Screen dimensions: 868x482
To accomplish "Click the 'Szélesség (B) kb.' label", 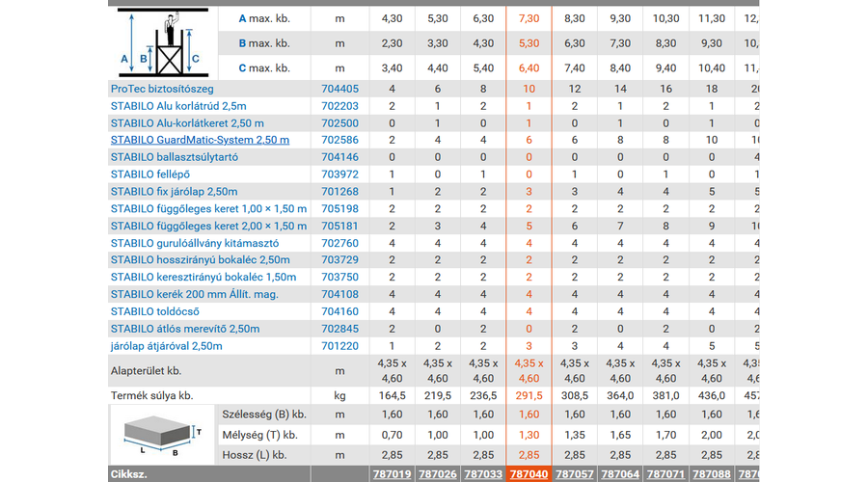I will pos(264,415).
